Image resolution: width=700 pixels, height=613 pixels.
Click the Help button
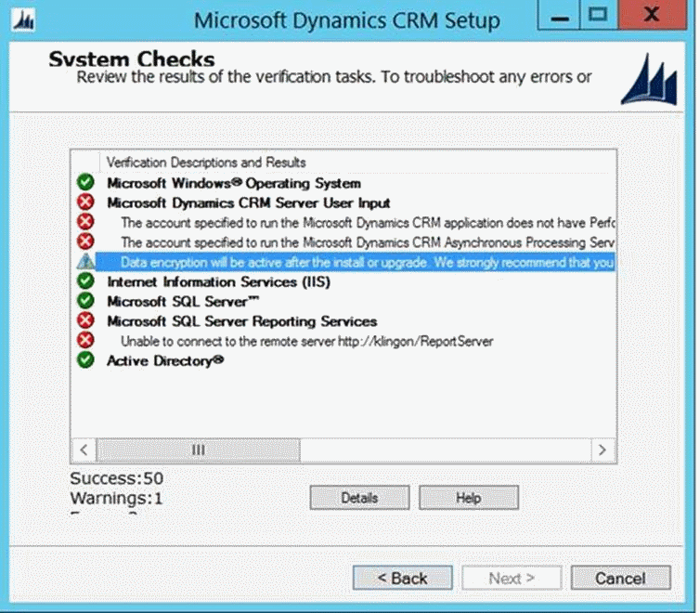pyautogui.click(x=468, y=497)
